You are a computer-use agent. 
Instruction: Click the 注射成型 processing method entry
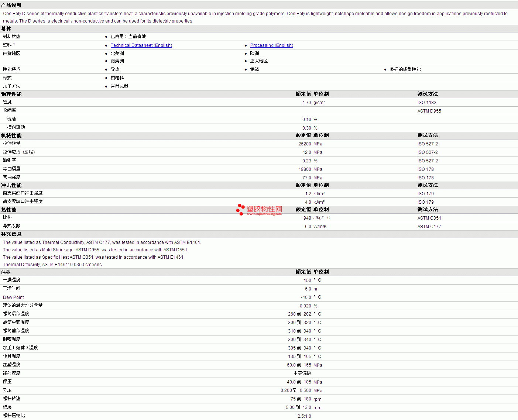(120, 86)
